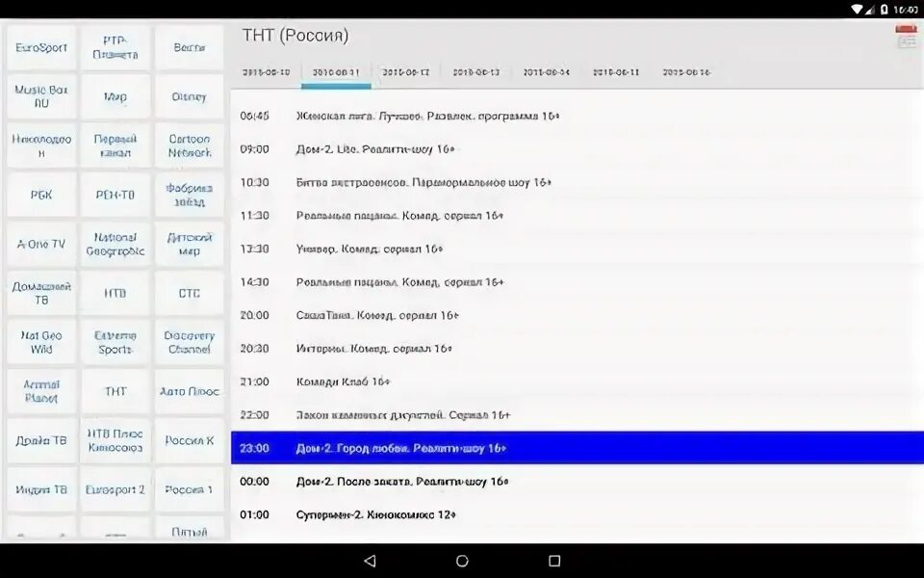Select the Animal Planet channel tile
This screenshot has width=924, height=578.
click(x=41, y=391)
